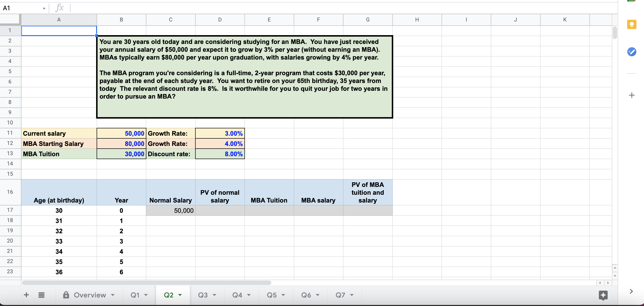Open the name box dropdown
Image resolution: width=644 pixels, height=306 pixels.
(x=44, y=8)
